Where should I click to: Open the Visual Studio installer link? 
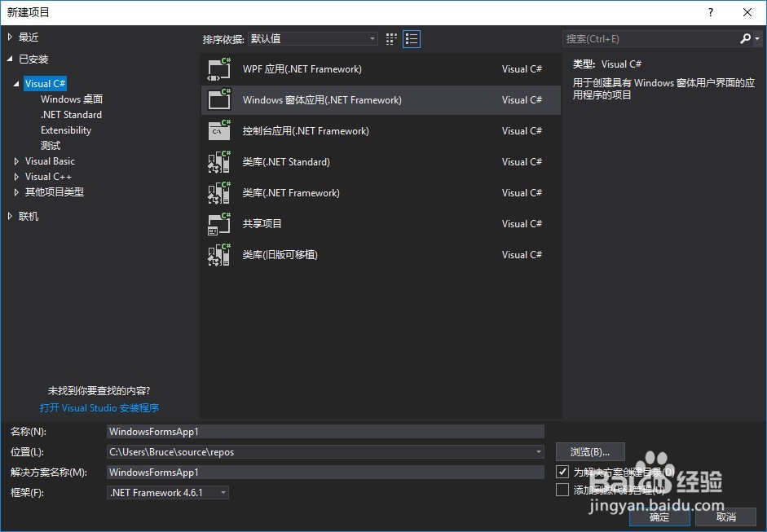click(99, 408)
